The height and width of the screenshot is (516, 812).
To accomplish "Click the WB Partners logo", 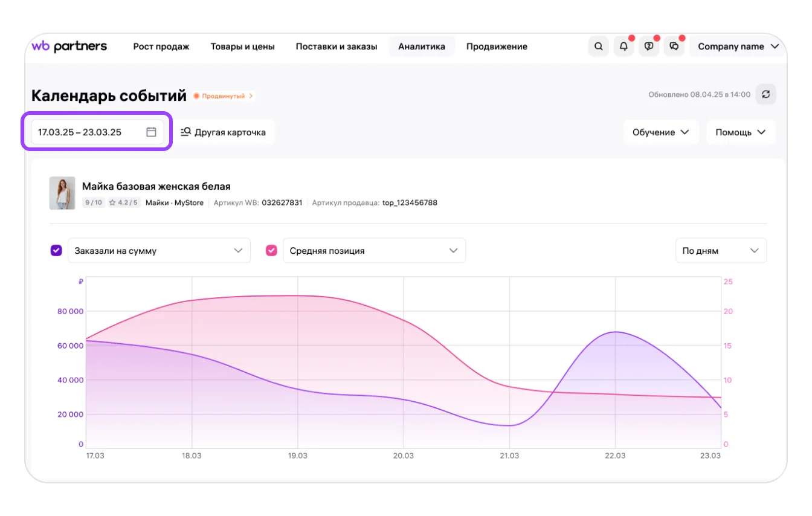I will coord(69,47).
